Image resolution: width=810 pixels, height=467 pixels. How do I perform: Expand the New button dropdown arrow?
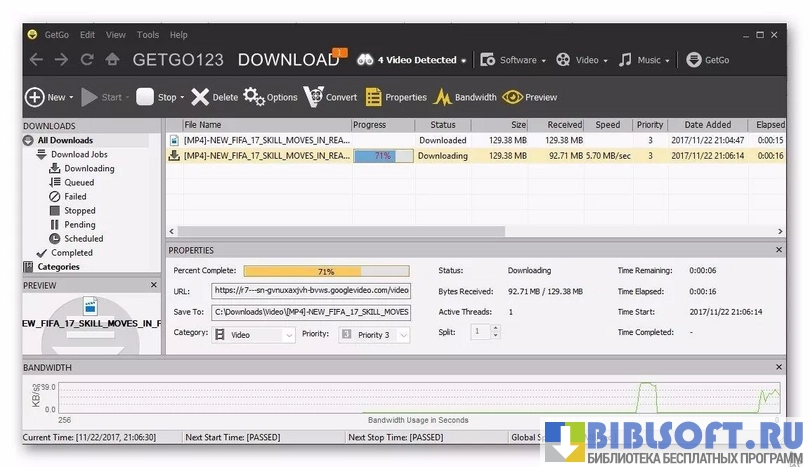[x=71, y=98]
